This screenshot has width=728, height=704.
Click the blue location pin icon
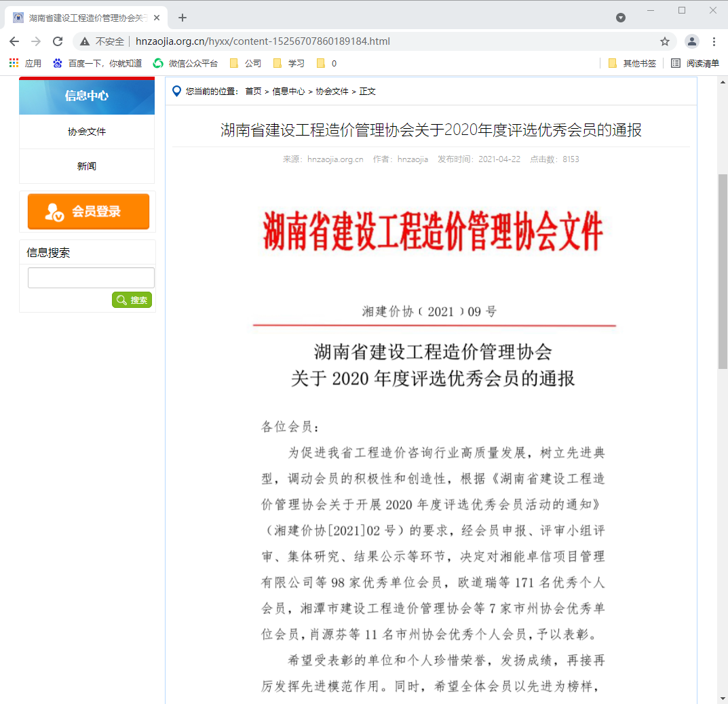176,91
